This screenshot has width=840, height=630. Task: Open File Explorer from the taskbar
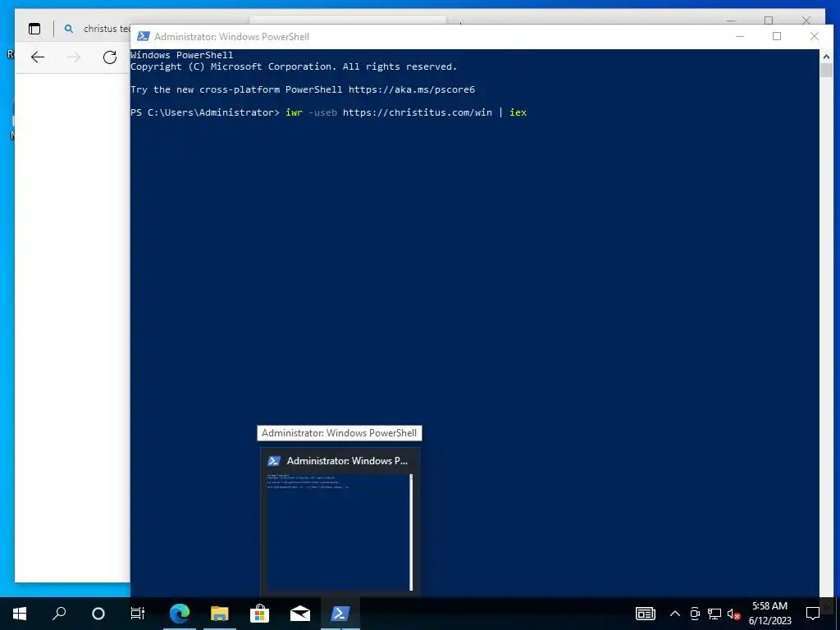pos(220,614)
